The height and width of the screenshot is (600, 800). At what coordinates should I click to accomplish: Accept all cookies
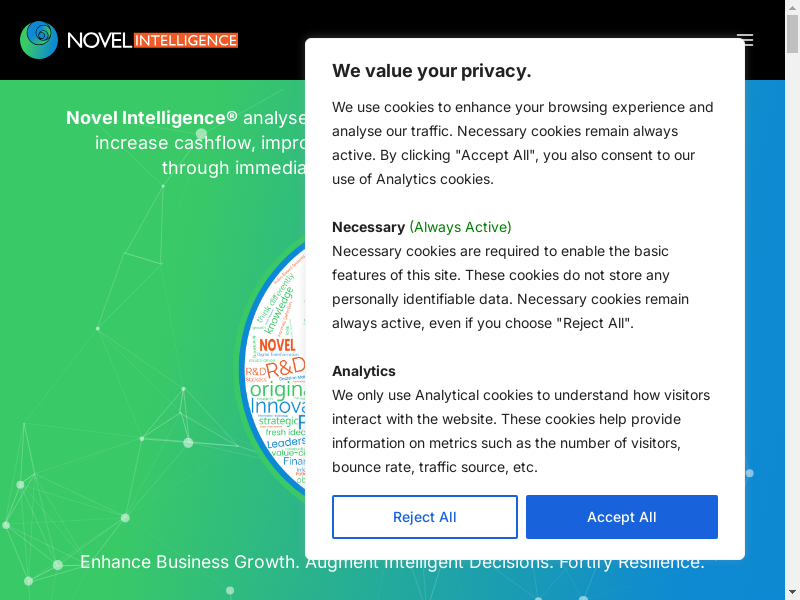pos(622,517)
